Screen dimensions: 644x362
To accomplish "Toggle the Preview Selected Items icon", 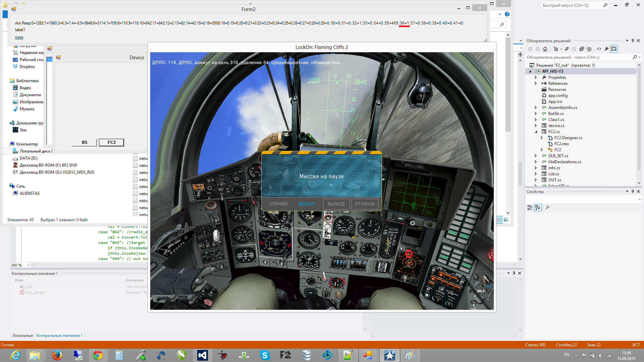I will 614,49.
